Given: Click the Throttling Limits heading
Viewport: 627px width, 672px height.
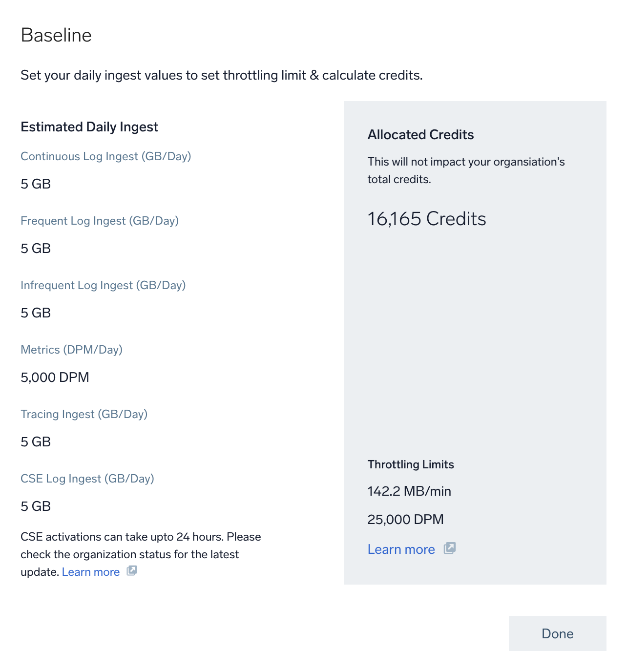Looking at the screenshot, I should (411, 464).
